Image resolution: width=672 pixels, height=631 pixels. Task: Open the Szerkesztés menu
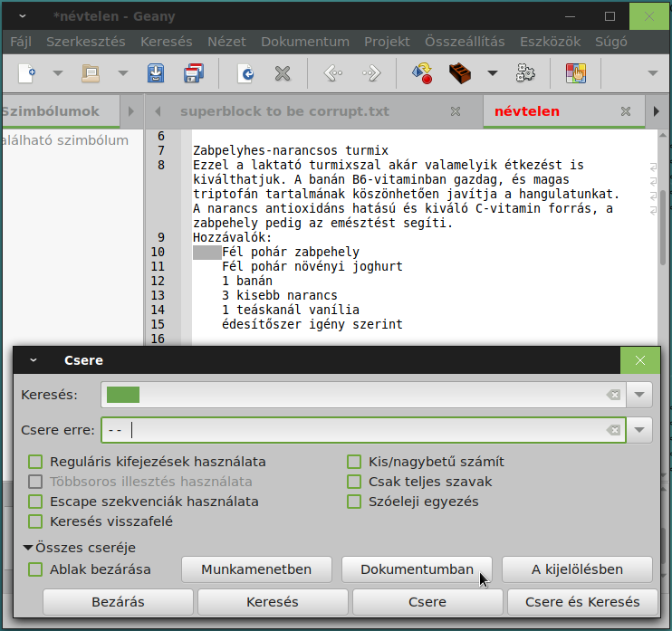click(x=86, y=42)
